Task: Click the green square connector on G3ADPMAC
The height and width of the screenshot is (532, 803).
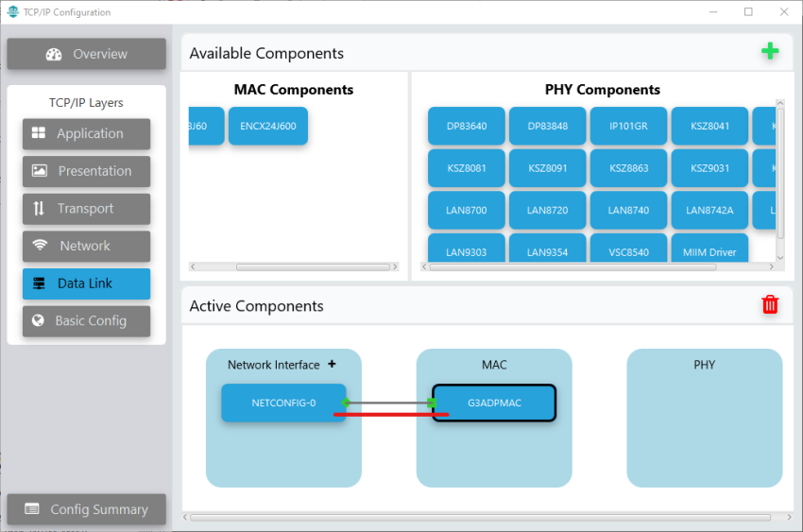Action: click(x=432, y=403)
